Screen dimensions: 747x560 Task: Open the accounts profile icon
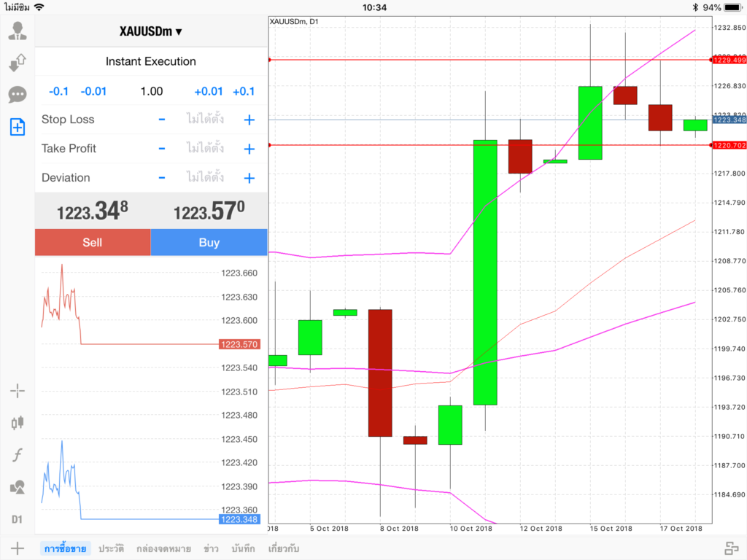pos(18,31)
